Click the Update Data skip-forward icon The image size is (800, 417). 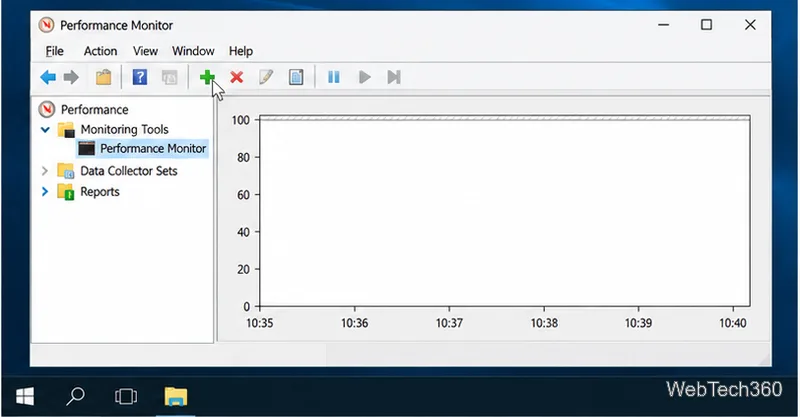click(x=394, y=77)
